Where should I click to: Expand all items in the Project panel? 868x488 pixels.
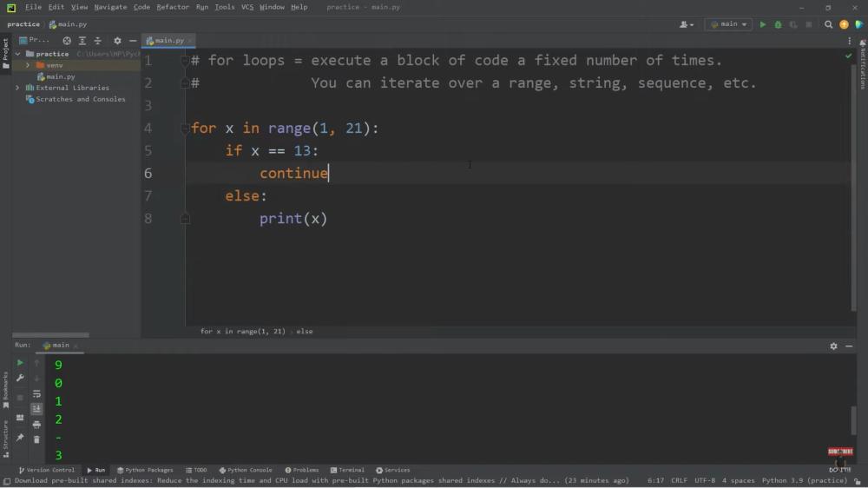click(82, 41)
